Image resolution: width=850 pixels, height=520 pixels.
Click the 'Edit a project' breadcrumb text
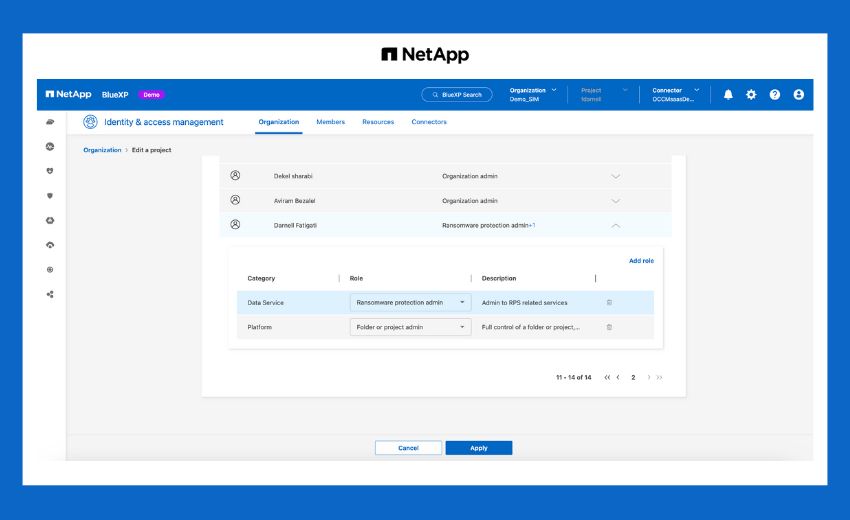point(151,150)
